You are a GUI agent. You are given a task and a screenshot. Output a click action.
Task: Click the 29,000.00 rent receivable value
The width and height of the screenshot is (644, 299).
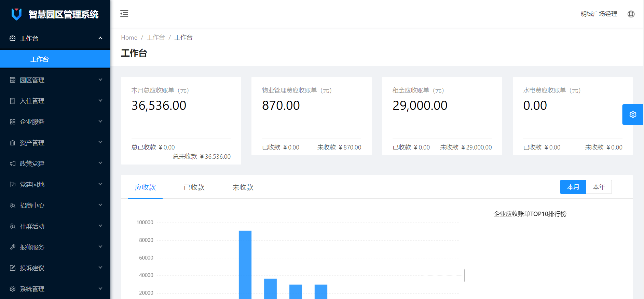click(420, 105)
